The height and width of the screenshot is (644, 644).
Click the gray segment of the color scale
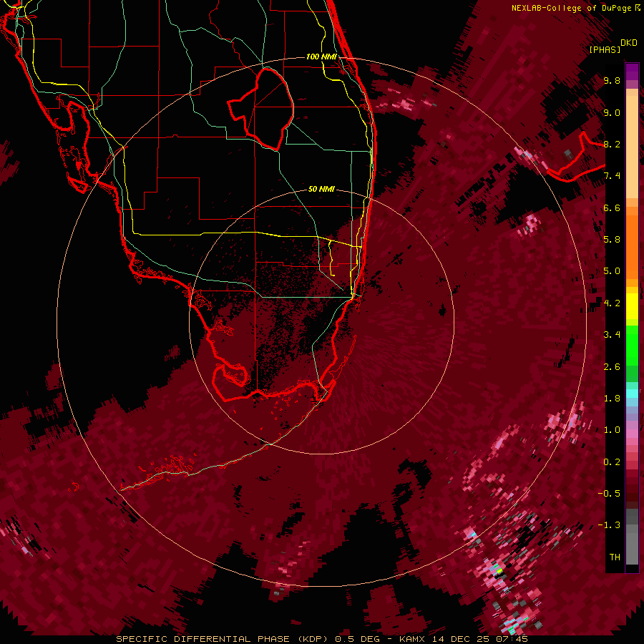click(x=632, y=538)
